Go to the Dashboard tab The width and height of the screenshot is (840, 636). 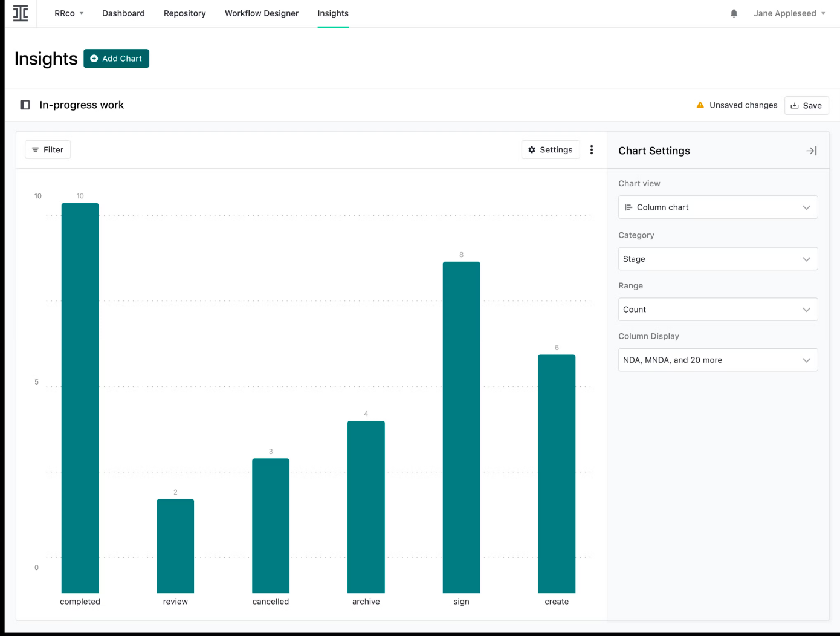pos(123,13)
